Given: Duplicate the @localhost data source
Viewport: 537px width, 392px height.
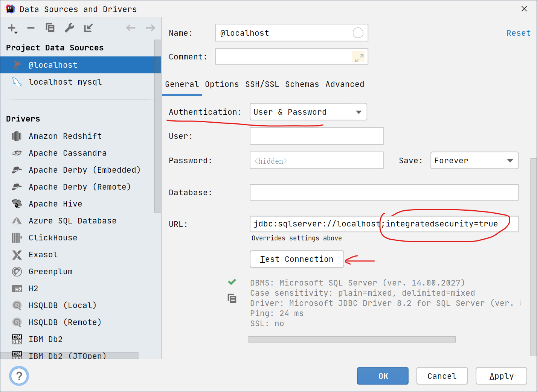Looking at the screenshot, I should point(50,28).
